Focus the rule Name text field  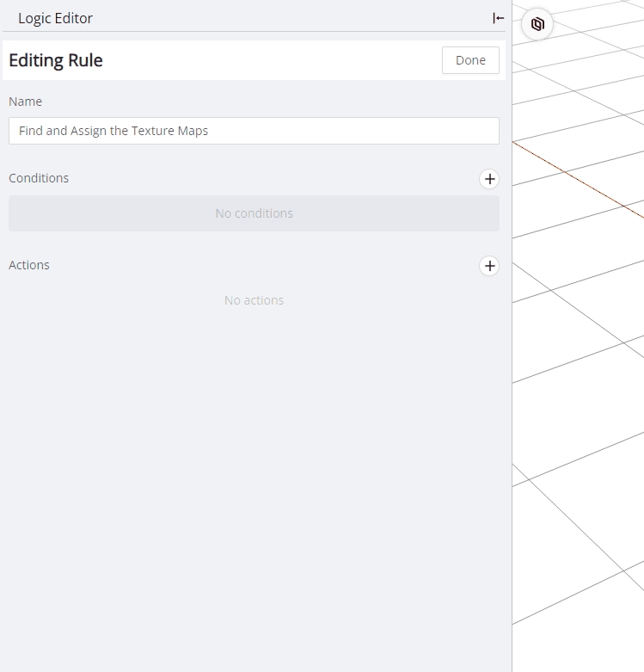pyautogui.click(x=254, y=131)
